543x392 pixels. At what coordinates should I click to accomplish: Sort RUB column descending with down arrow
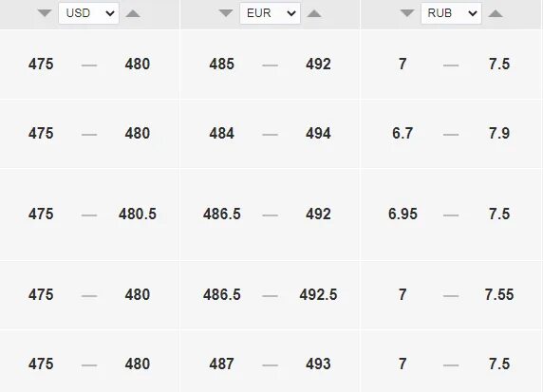[x=407, y=13]
